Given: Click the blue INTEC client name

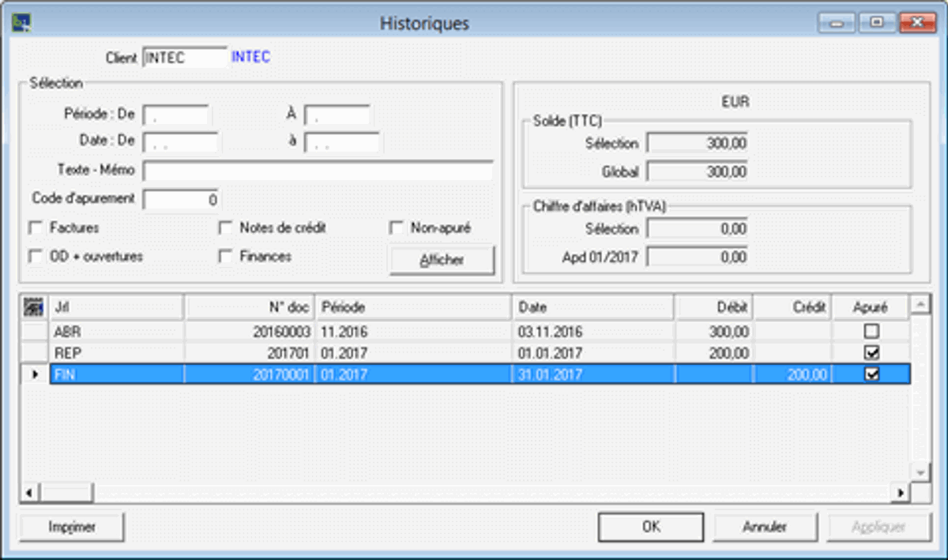Looking at the screenshot, I should (x=250, y=58).
